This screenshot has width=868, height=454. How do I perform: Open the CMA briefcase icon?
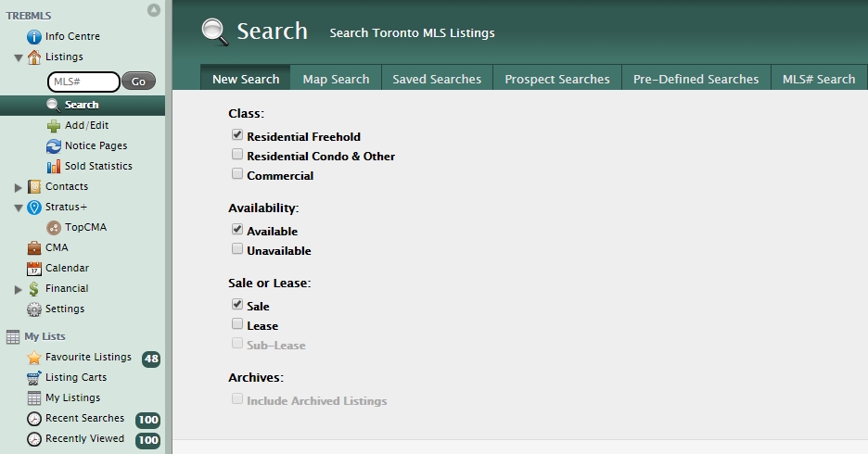tap(34, 248)
